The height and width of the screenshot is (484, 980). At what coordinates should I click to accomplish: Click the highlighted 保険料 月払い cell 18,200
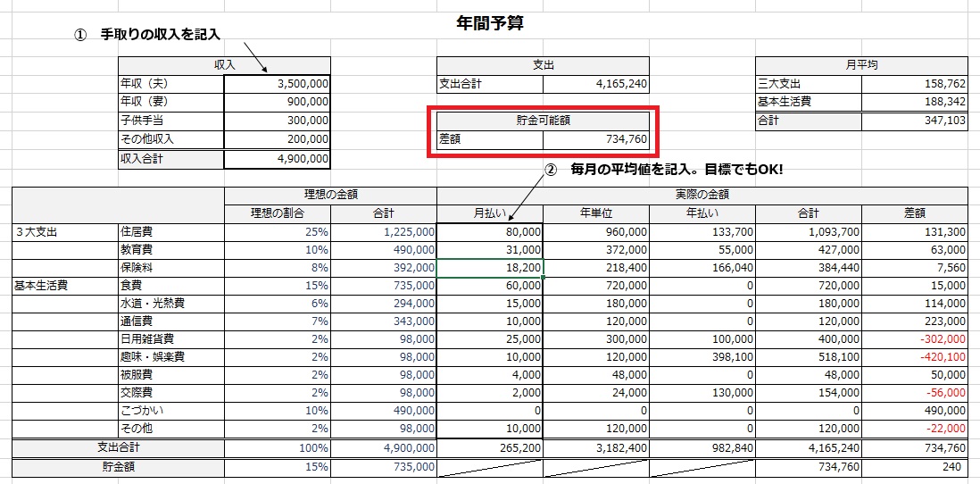point(489,268)
